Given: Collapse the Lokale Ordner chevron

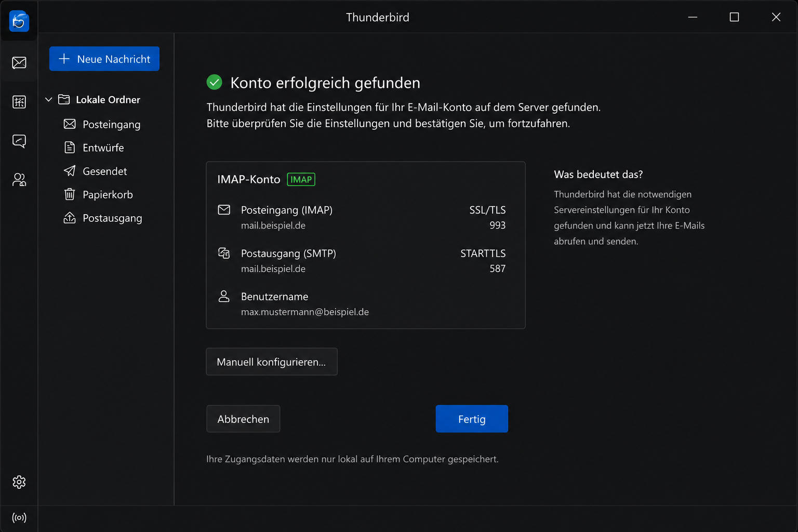Looking at the screenshot, I should [x=49, y=99].
